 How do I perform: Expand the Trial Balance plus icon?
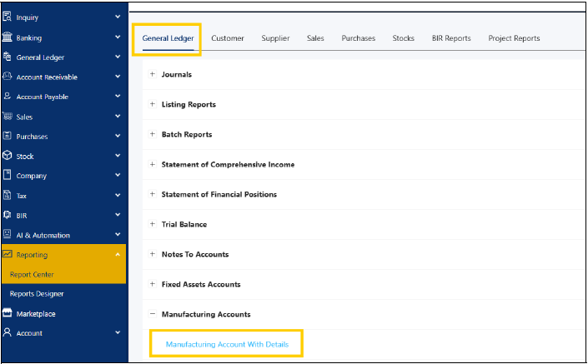[x=153, y=224]
